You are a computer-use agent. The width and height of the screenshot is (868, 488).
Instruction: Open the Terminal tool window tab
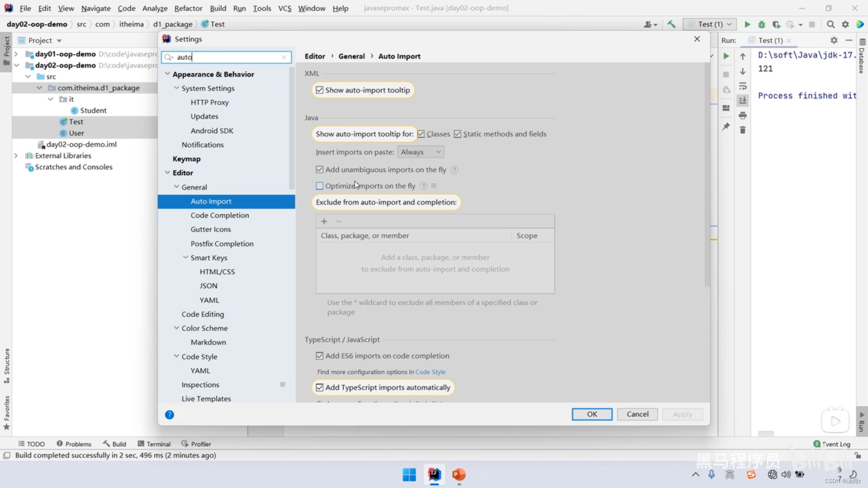[x=154, y=444]
